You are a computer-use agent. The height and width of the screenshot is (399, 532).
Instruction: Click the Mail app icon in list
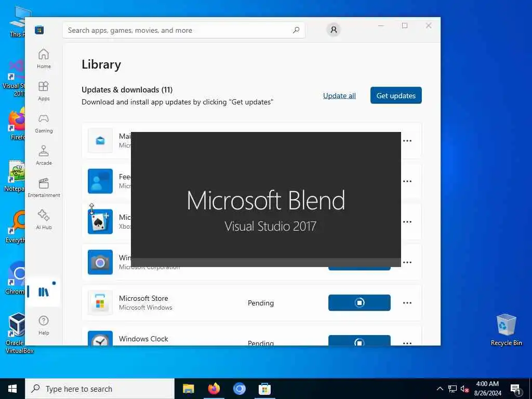[100, 140]
